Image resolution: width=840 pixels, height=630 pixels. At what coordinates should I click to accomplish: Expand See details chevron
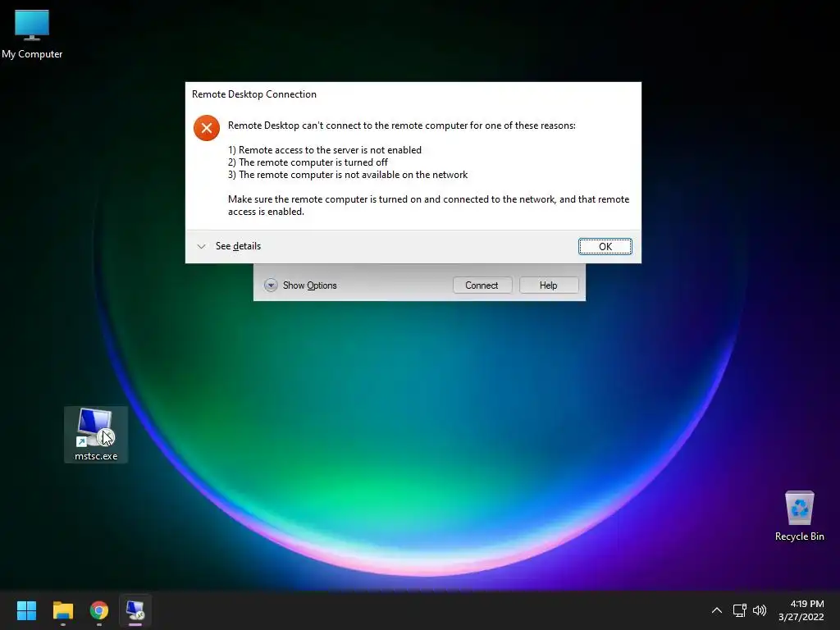click(202, 246)
